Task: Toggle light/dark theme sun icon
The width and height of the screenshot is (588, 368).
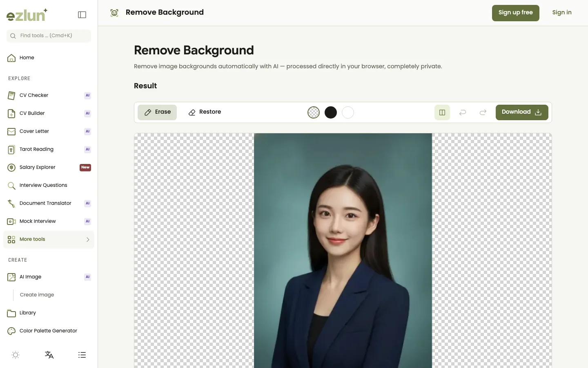Action: click(16, 355)
